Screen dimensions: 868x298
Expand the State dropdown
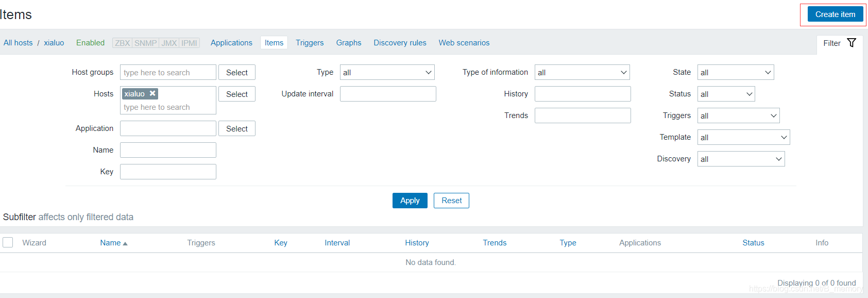coord(736,72)
